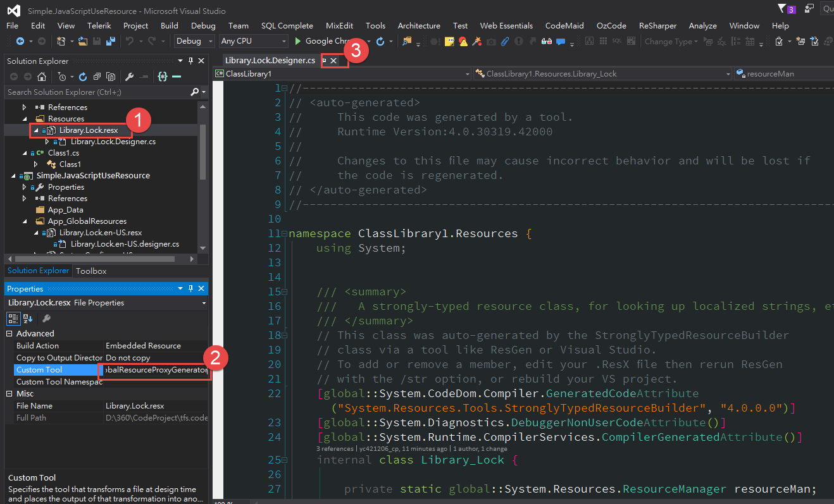The height and width of the screenshot is (504, 834).
Task: Select the Alphabetical sort icon in Properties
Action: click(x=28, y=318)
